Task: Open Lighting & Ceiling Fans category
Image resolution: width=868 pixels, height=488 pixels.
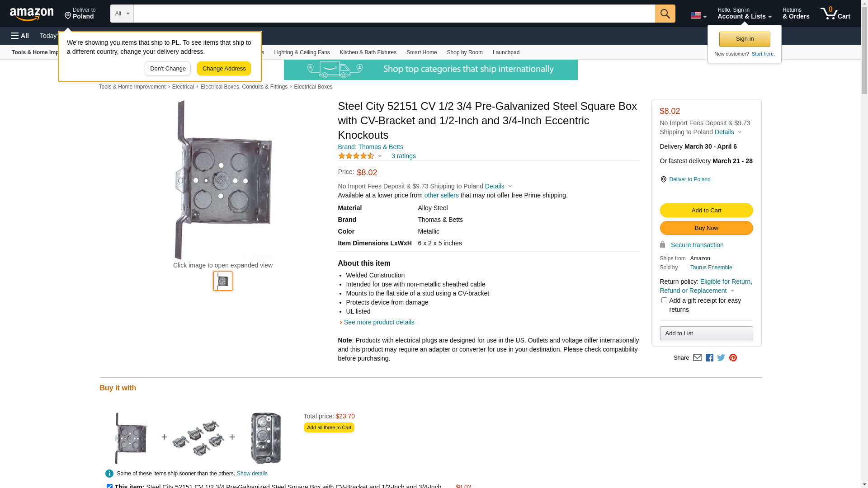Action: tap(302, 52)
